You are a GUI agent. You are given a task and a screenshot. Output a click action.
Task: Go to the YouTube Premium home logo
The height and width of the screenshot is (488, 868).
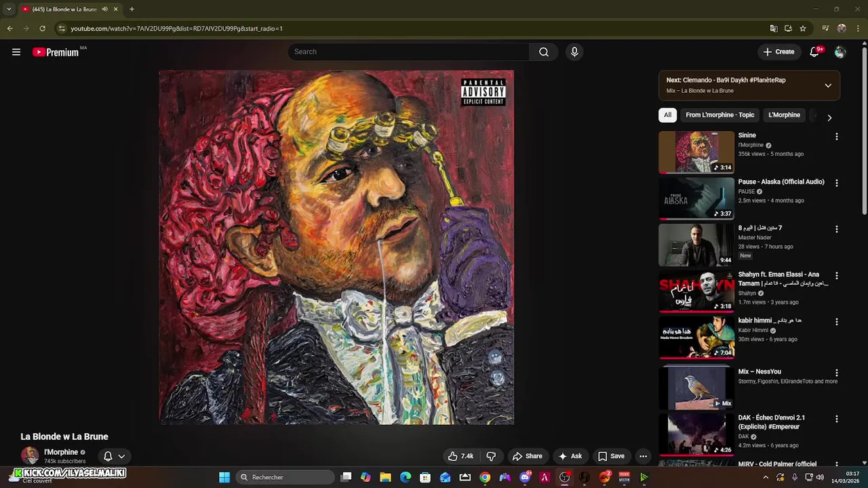56,52
